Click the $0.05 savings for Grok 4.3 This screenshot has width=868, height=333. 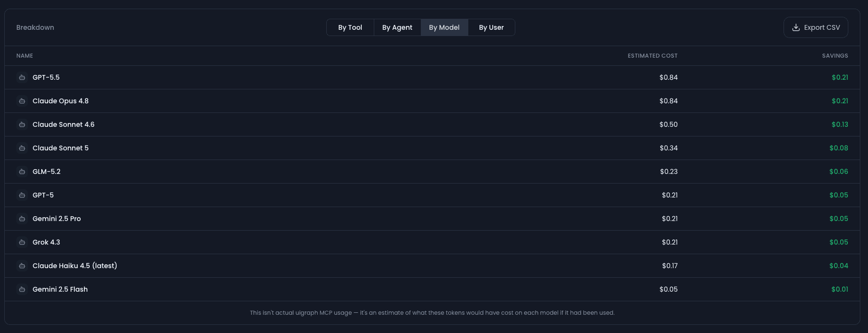click(x=839, y=242)
